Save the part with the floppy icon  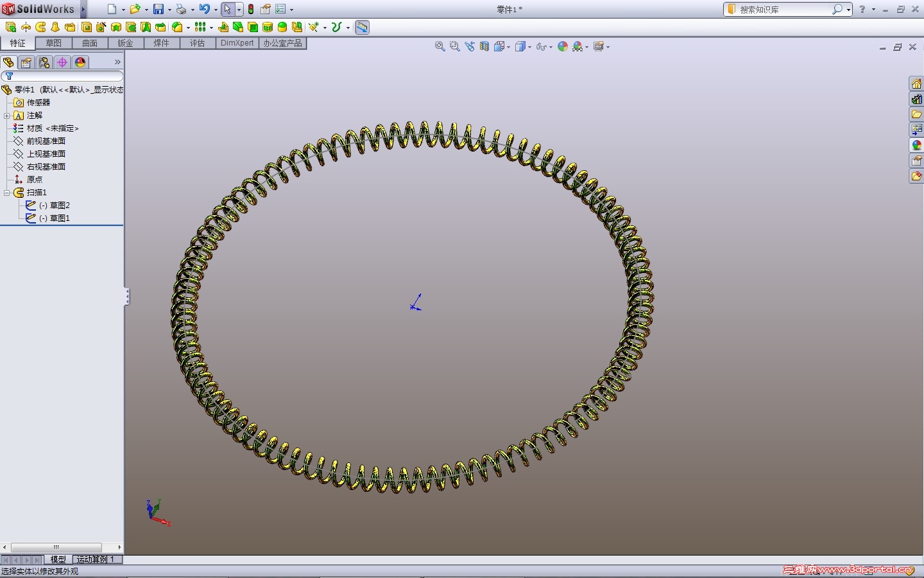coord(158,9)
